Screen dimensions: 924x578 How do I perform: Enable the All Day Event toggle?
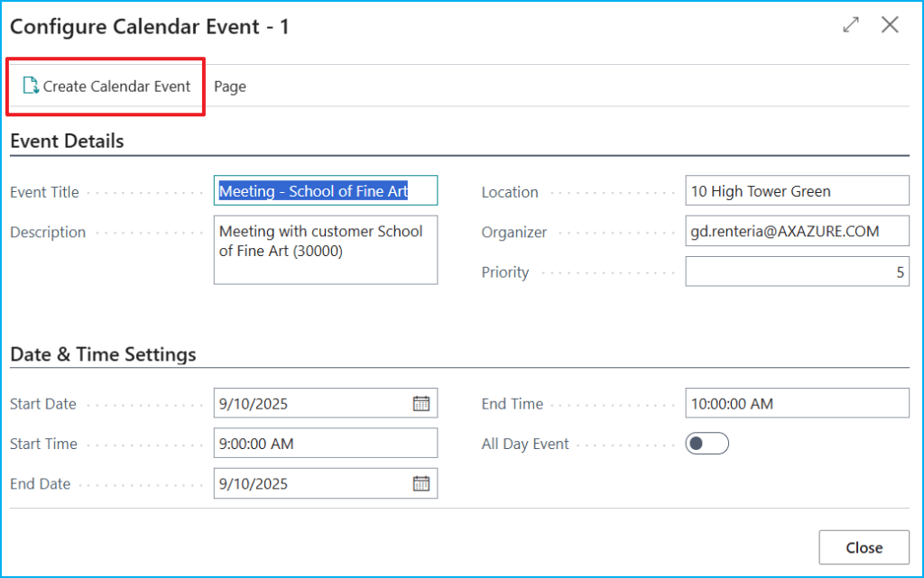(x=707, y=444)
